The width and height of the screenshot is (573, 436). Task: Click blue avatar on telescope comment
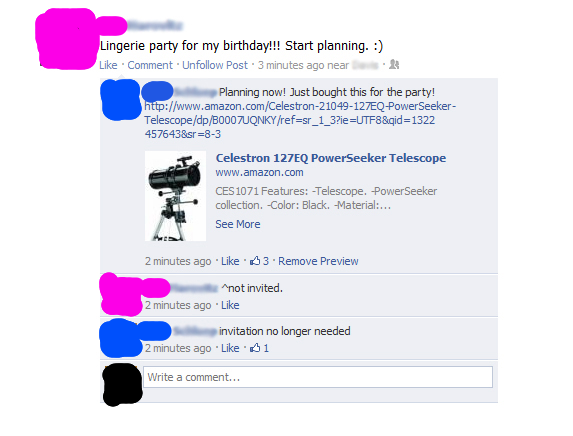121,99
